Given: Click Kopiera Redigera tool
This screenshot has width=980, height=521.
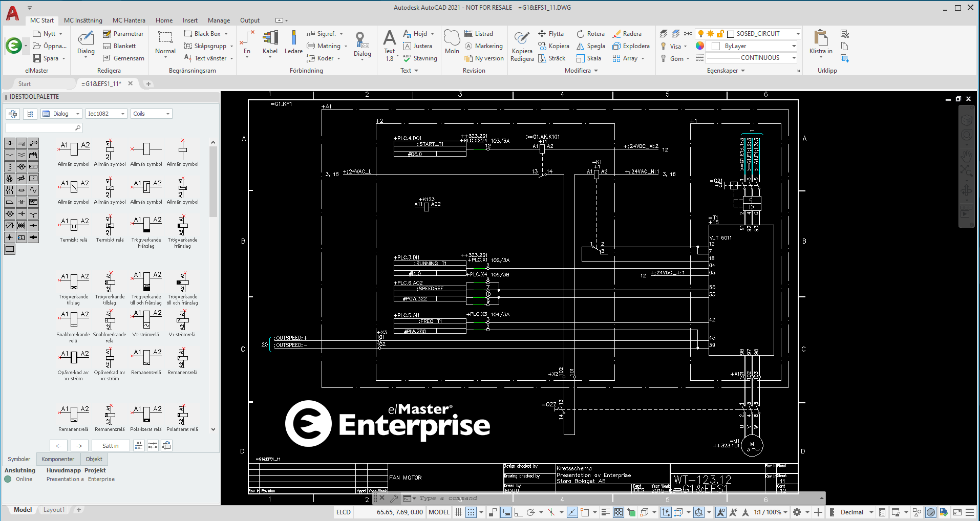Looking at the screenshot, I should [x=522, y=47].
